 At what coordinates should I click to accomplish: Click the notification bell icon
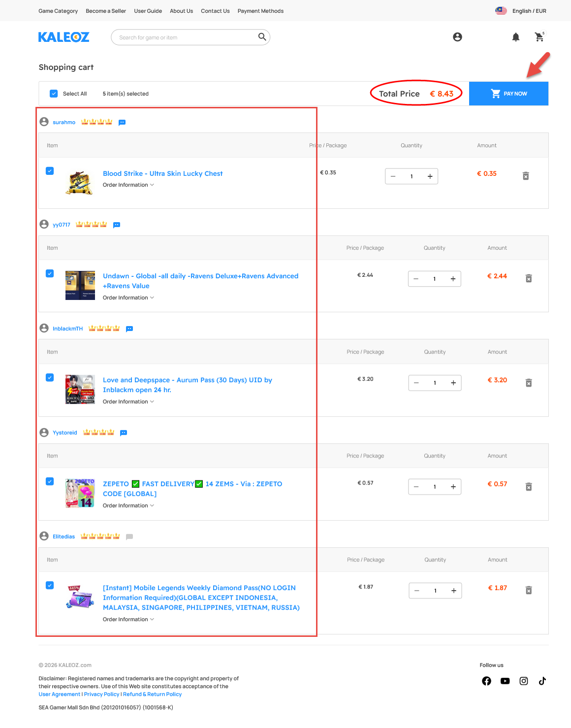[x=516, y=37]
